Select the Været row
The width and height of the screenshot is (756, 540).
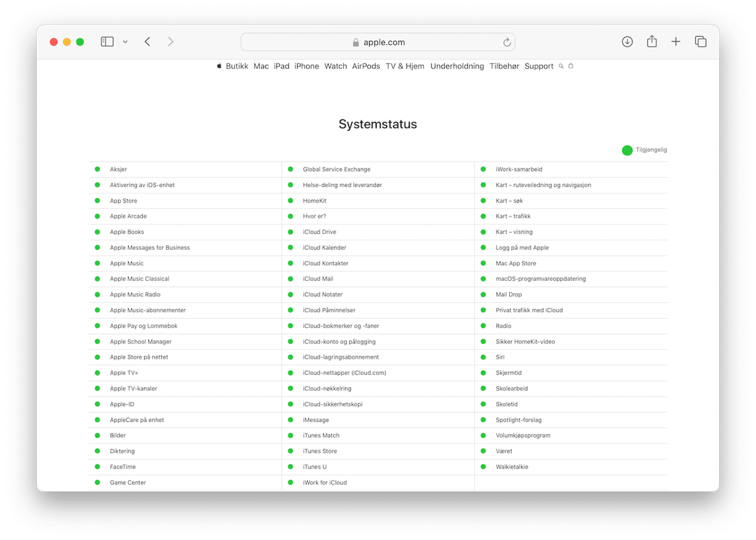pos(571,451)
